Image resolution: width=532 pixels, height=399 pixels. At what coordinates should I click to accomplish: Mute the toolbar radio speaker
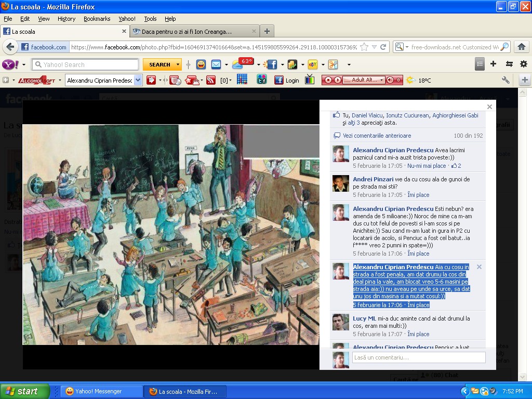pyautogui.click(x=390, y=80)
